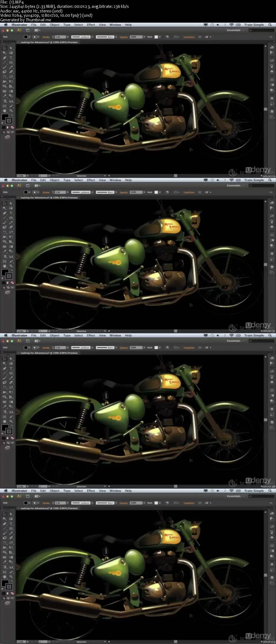
Task: Choose the Lasso tool in the 00:00:16 frame
Action: (11, 53)
